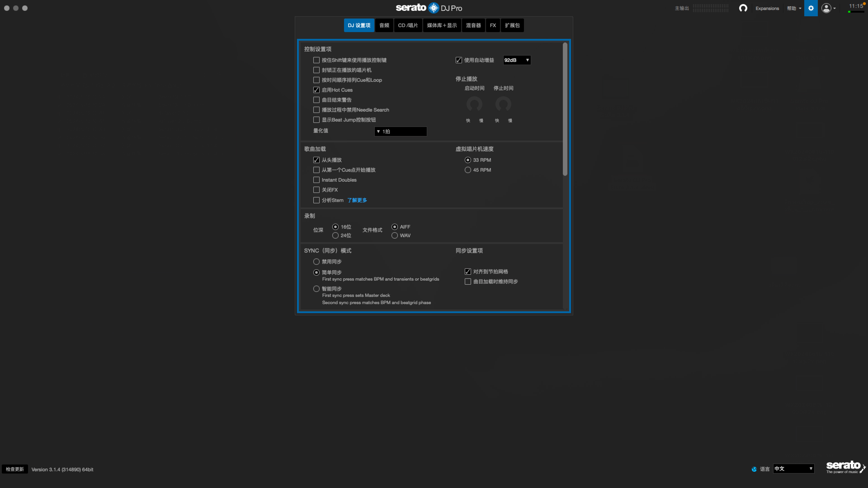Enable the Instant Doubles checkbox

(316, 180)
